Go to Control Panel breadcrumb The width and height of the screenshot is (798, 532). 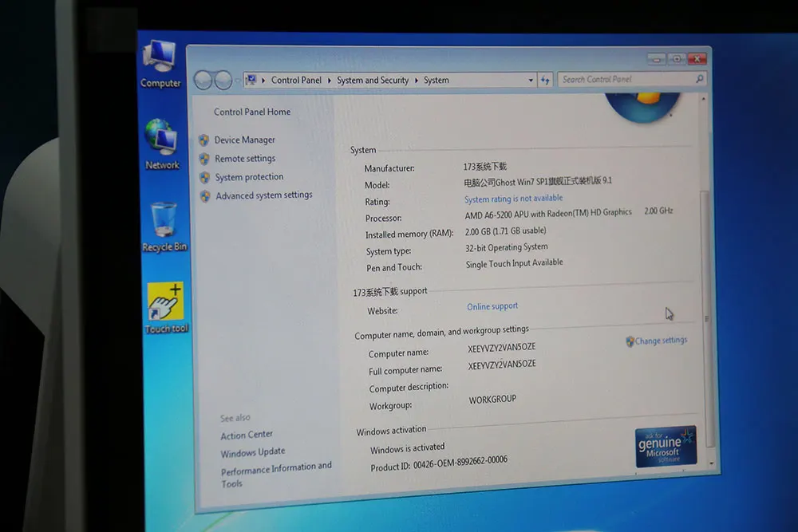pyautogui.click(x=296, y=81)
